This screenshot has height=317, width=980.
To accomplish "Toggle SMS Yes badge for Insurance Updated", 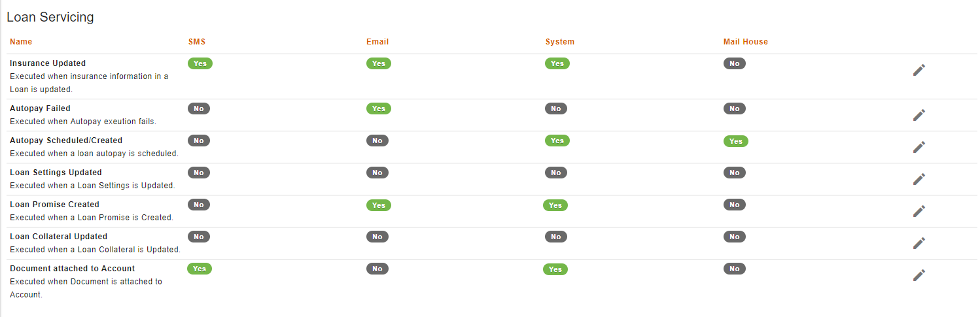I will pos(200,63).
